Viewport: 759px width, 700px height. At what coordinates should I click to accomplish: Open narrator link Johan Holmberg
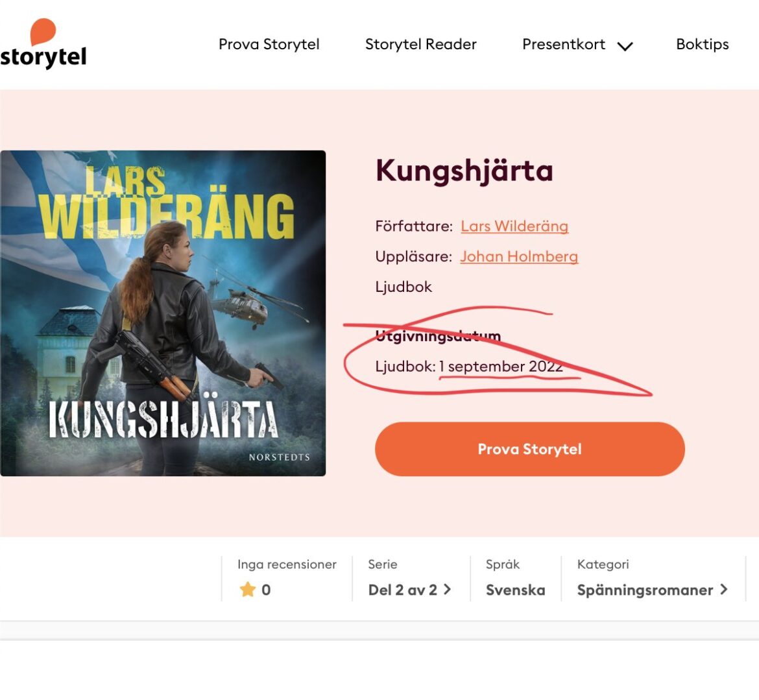519,256
